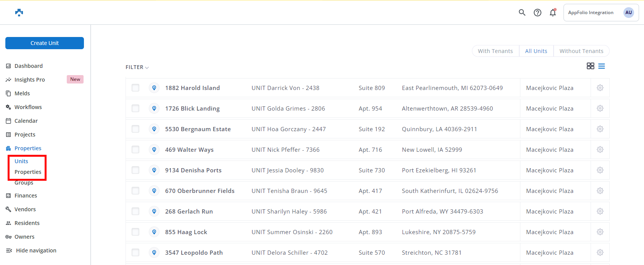Click location pin for 670 Oberbrunner Fields
This screenshot has width=644, height=265.
[154, 191]
